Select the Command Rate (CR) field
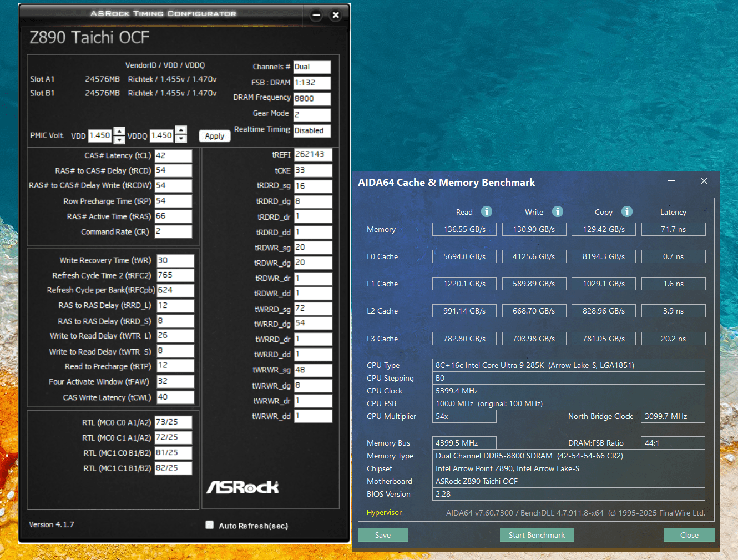 [x=173, y=231]
